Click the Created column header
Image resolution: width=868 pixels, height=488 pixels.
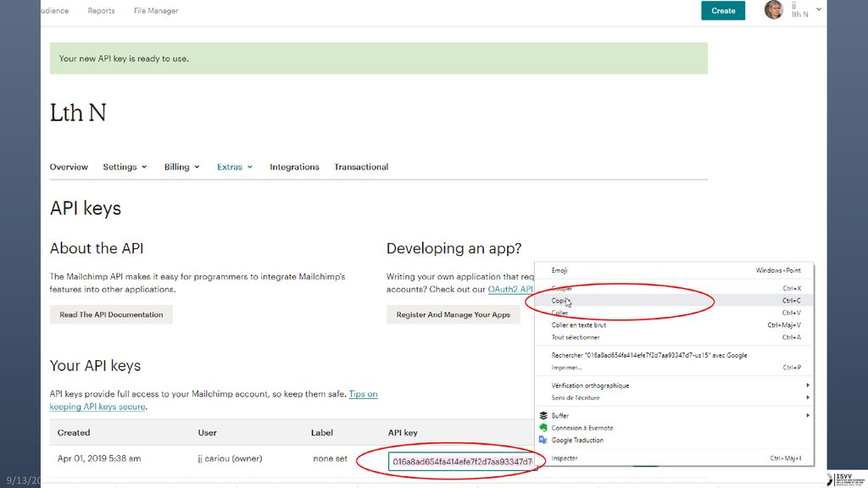click(x=74, y=432)
